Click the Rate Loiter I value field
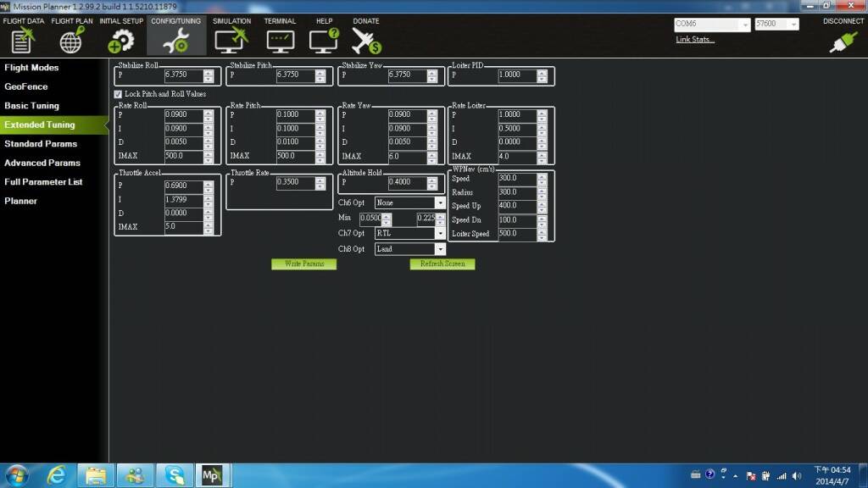Viewport: 868px width, 488px height. point(518,129)
